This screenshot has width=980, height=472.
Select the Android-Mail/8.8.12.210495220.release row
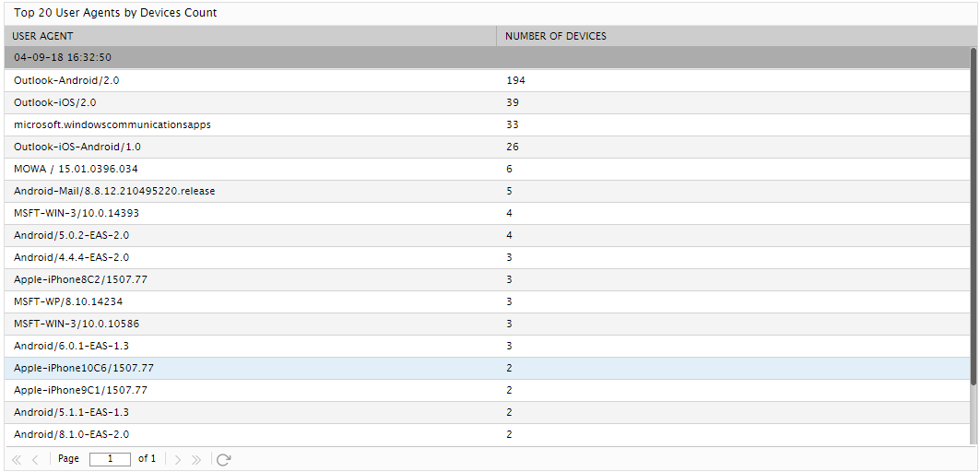486,191
